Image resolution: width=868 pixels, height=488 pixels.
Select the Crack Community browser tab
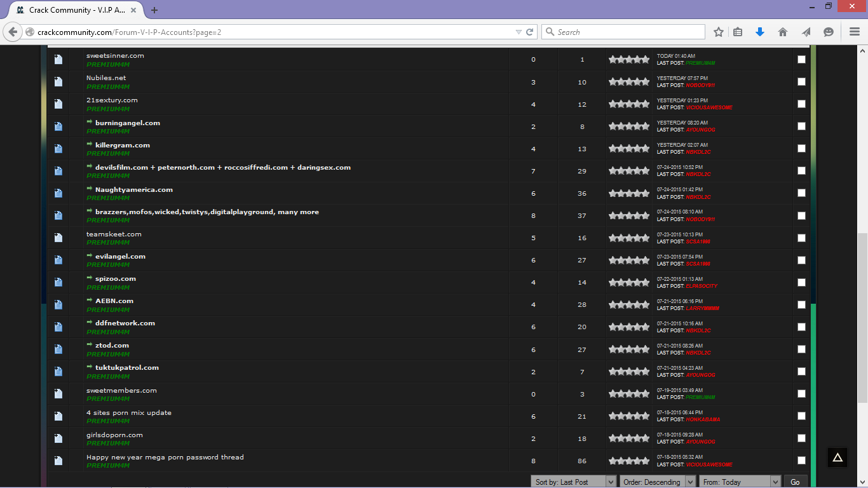[x=78, y=10]
